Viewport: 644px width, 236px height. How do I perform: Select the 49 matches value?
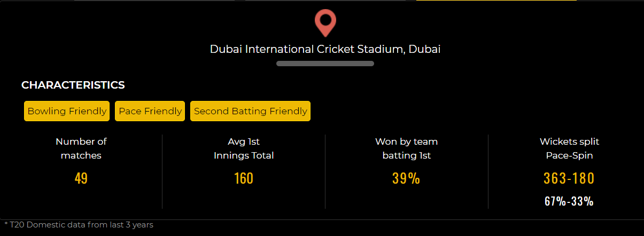pos(81,178)
